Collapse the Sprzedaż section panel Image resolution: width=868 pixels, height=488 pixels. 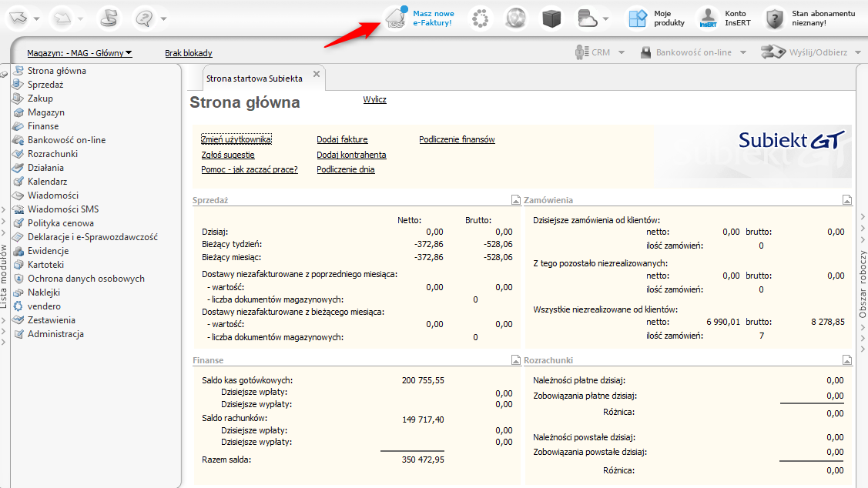pos(516,200)
